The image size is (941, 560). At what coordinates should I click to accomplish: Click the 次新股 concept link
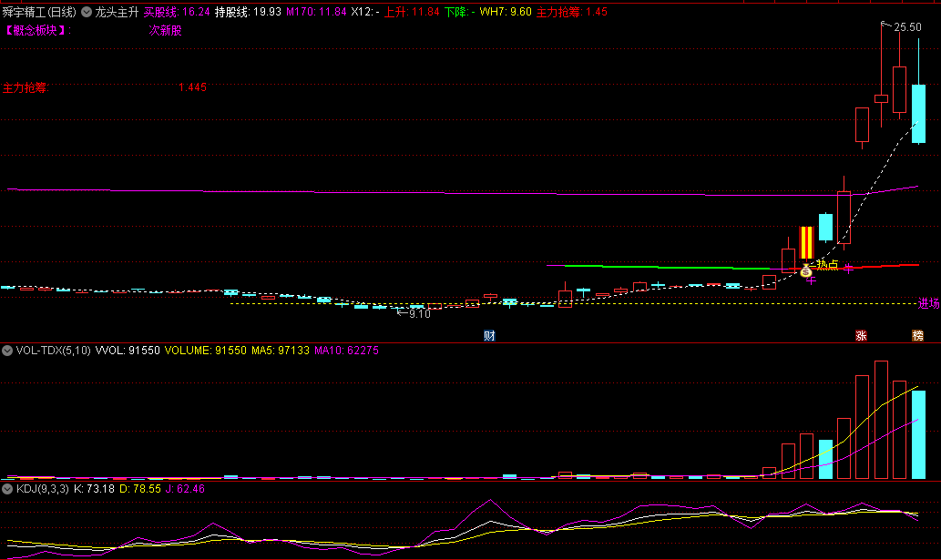(x=165, y=31)
